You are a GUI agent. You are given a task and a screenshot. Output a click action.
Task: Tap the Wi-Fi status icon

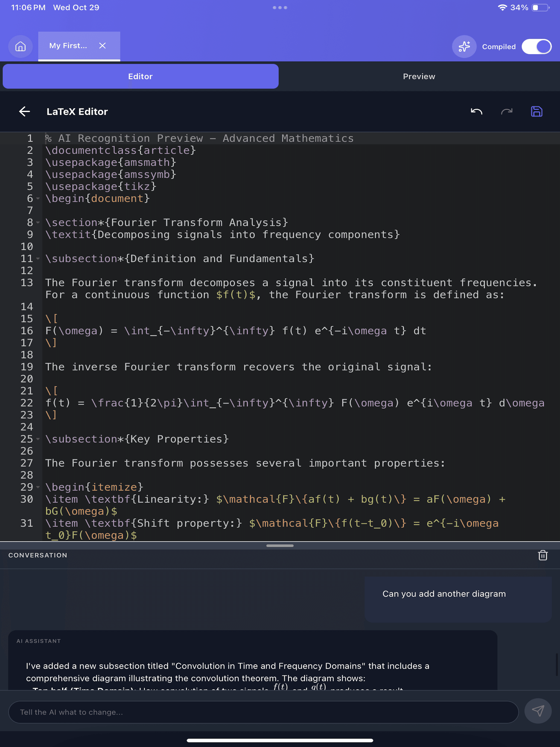pyautogui.click(x=503, y=7)
